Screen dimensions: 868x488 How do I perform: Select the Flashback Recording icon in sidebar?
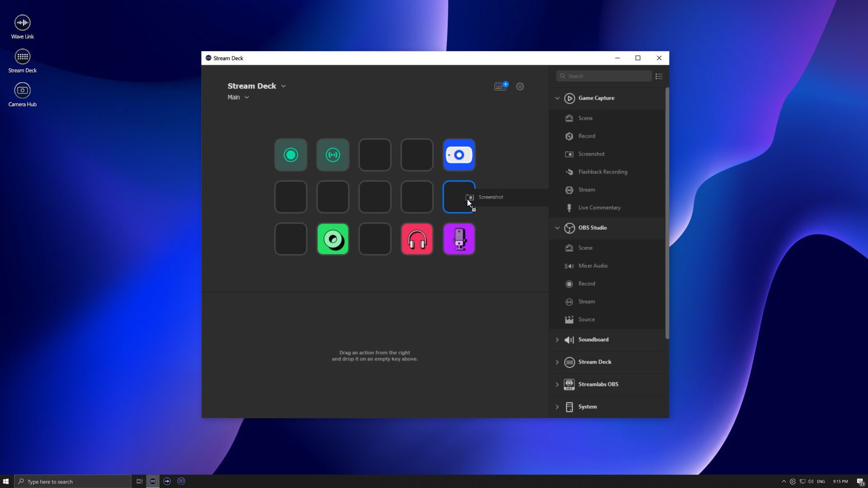(x=569, y=172)
